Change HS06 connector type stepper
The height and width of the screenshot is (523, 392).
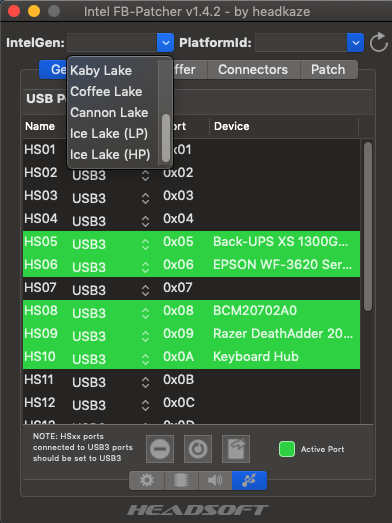click(145, 267)
